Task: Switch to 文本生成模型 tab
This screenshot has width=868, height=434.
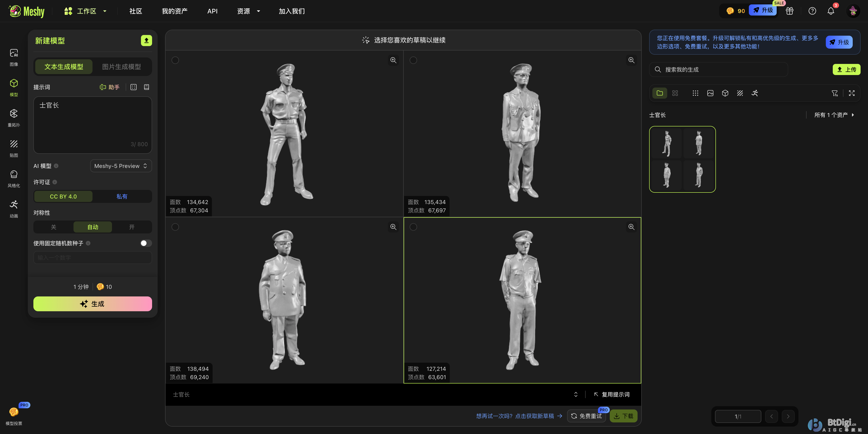Action: (x=64, y=67)
